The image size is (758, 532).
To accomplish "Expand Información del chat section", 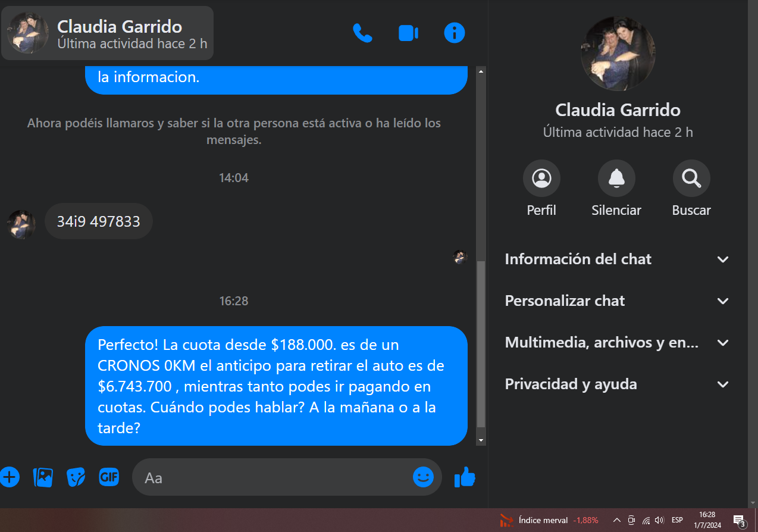I will tap(617, 259).
